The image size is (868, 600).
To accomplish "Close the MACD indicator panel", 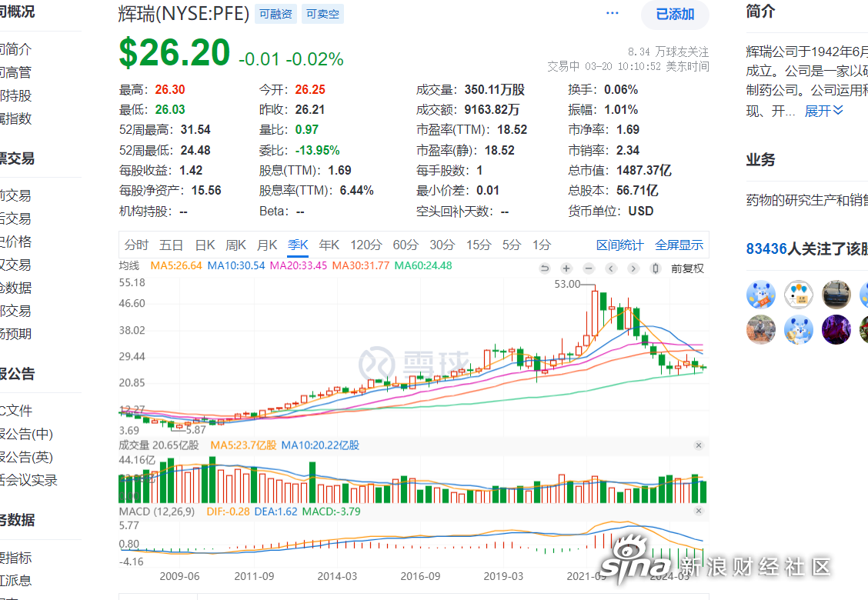I will point(699,511).
